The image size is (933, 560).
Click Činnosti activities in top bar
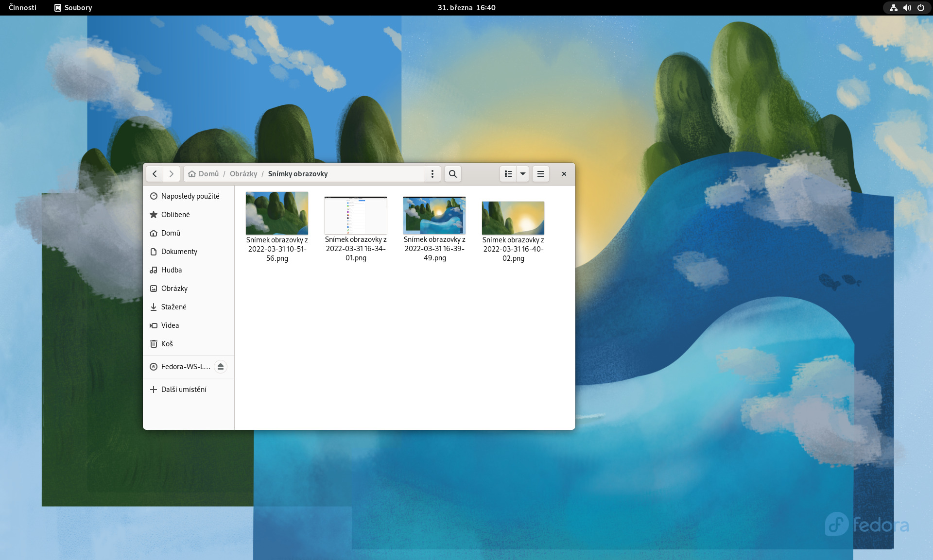pos(22,8)
